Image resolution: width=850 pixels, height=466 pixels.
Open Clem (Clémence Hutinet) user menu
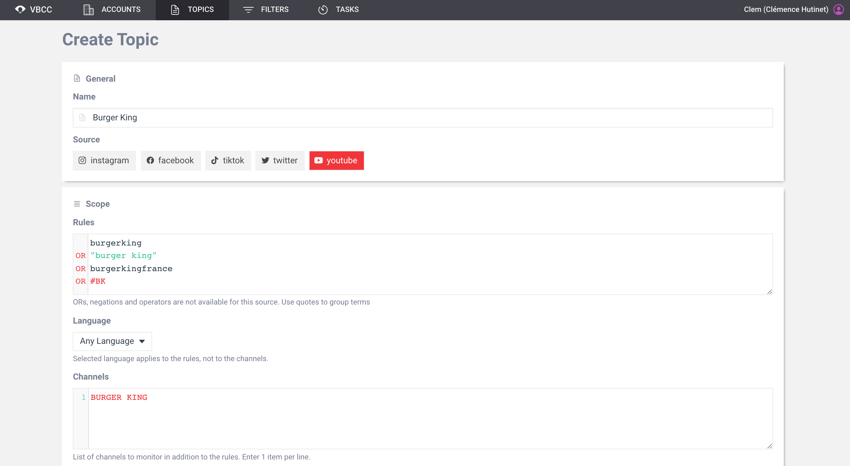click(x=794, y=10)
